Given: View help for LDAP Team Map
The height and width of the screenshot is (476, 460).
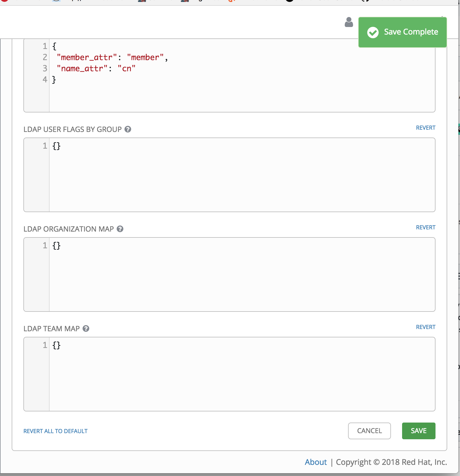Looking at the screenshot, I should (x=86, y=329).
